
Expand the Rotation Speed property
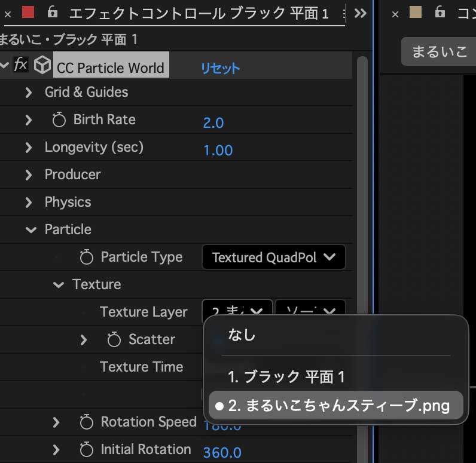point(56,422)
